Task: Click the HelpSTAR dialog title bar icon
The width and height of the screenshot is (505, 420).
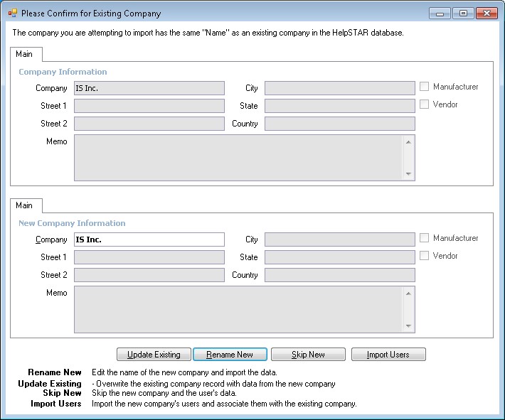Action: point(13,13)
